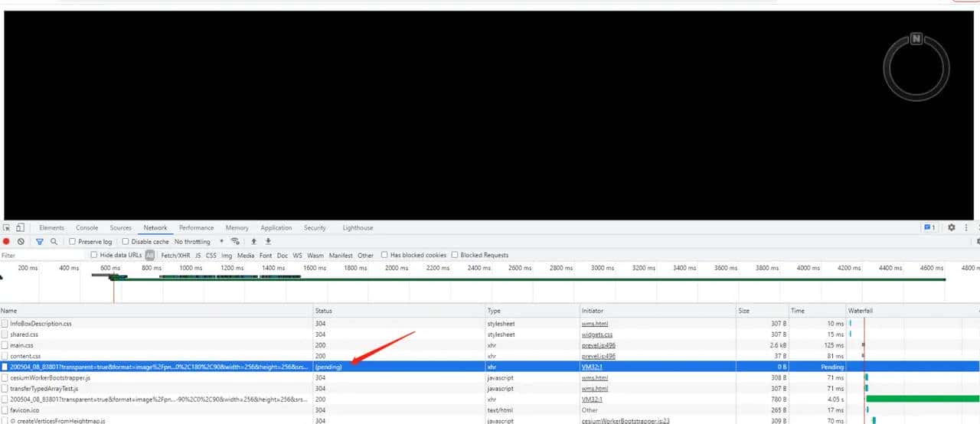Check the Disable cache option
This screenshot has width=980, height=424.
(126, 242)
